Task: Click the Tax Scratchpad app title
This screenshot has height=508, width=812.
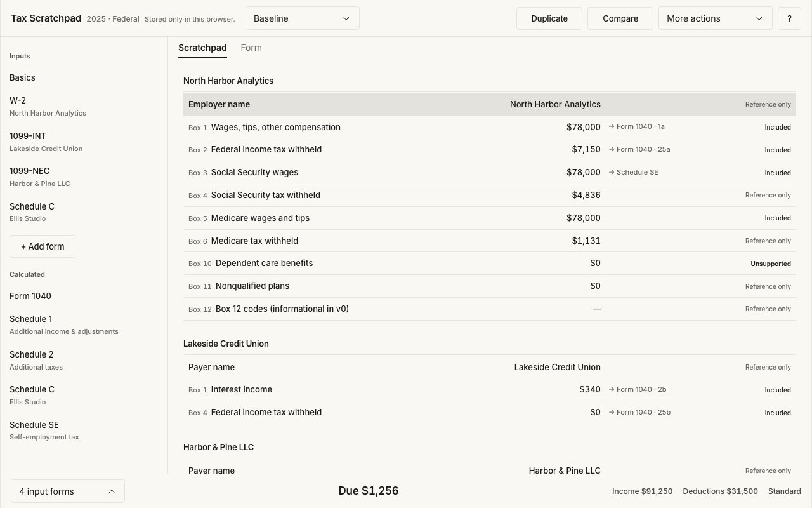Action: point(46,18)
